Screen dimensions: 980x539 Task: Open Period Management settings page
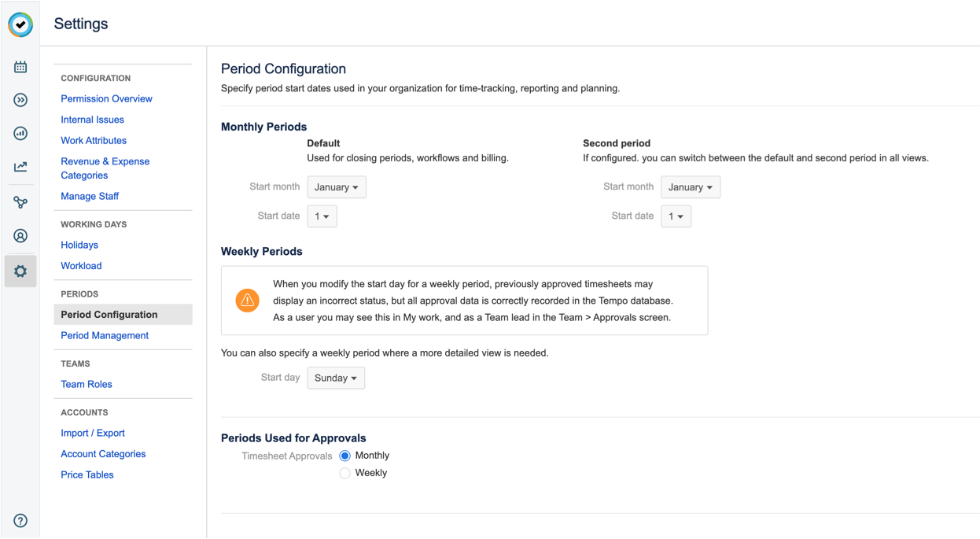click(105, 335)
